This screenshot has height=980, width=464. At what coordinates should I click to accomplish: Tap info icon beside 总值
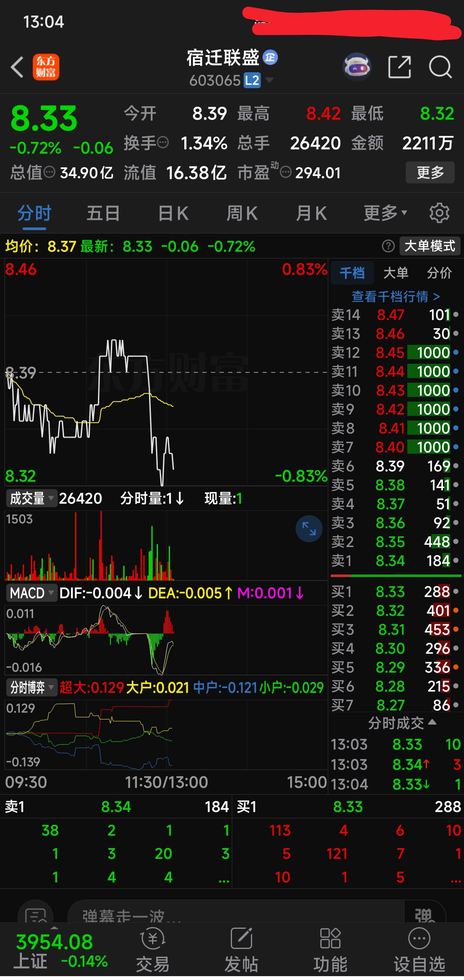[x=50, y=172]
